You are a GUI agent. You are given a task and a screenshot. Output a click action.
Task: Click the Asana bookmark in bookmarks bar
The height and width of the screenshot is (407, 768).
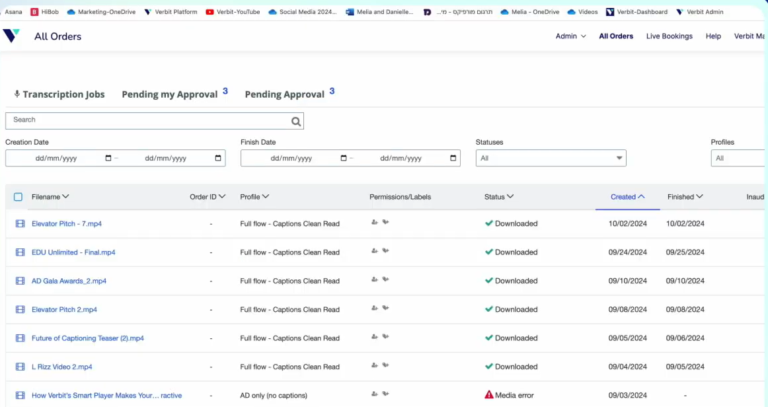13,12
